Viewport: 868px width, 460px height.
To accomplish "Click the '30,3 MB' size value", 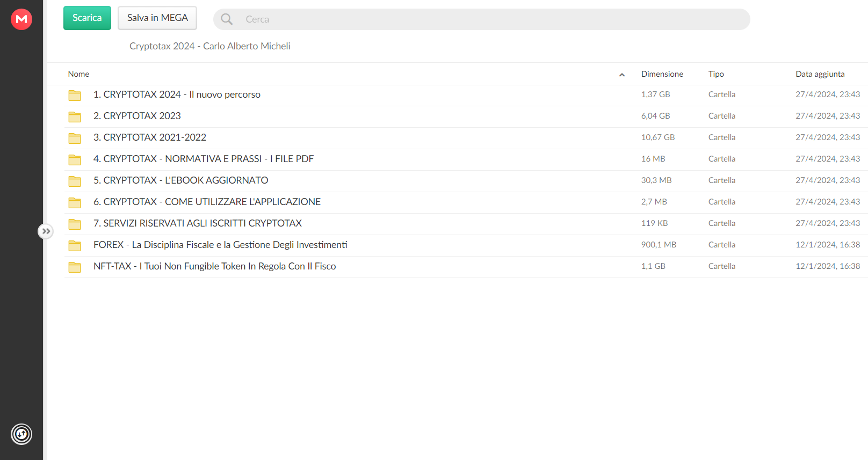I will click(x=656, y=180).
